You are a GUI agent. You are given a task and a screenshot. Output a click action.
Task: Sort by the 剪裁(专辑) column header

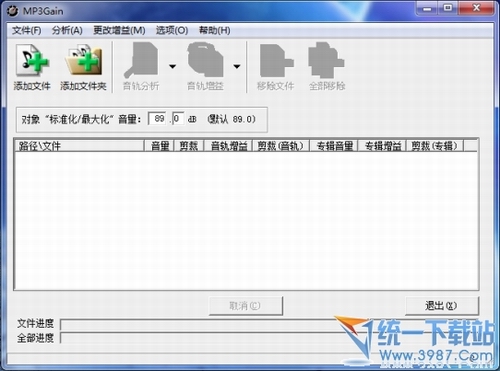click(x=435, y=146)
